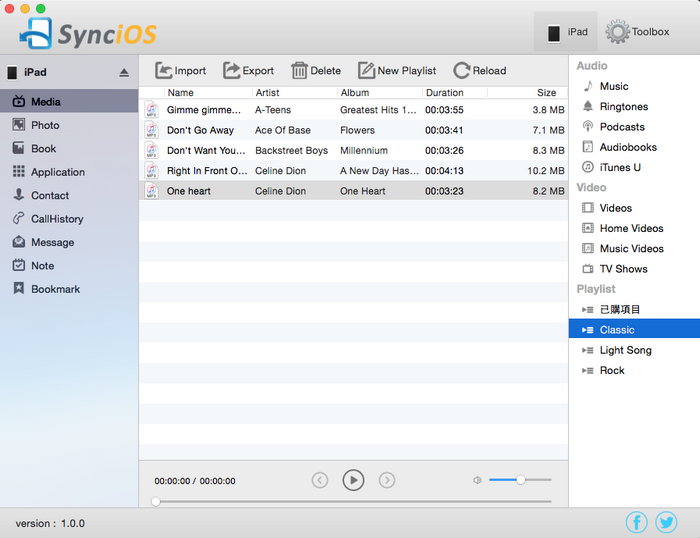Select the iPad device tab
This screenshot has height=538, width=700.
click(566, 32)
